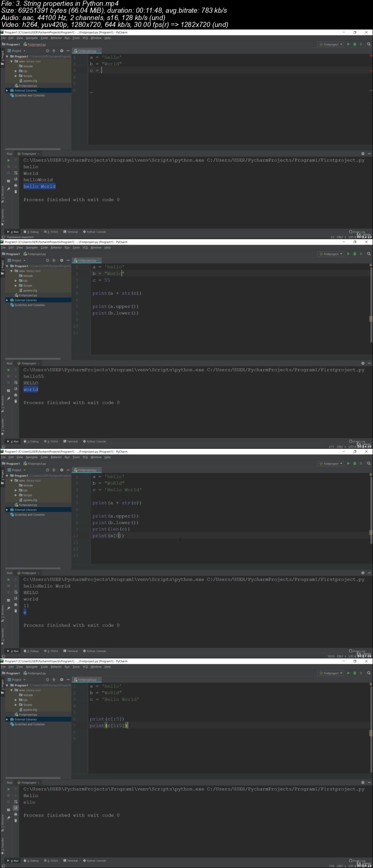Viewport: 373px width, 868px height.
Task: Rerun Firstproject in the Run panel showing 'helloWorld'
Action: point(8,160)
